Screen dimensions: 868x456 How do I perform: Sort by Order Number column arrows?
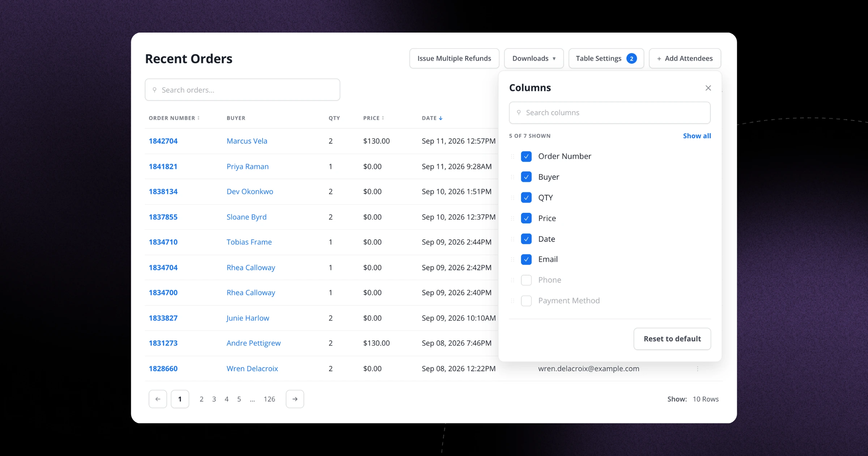199,118
